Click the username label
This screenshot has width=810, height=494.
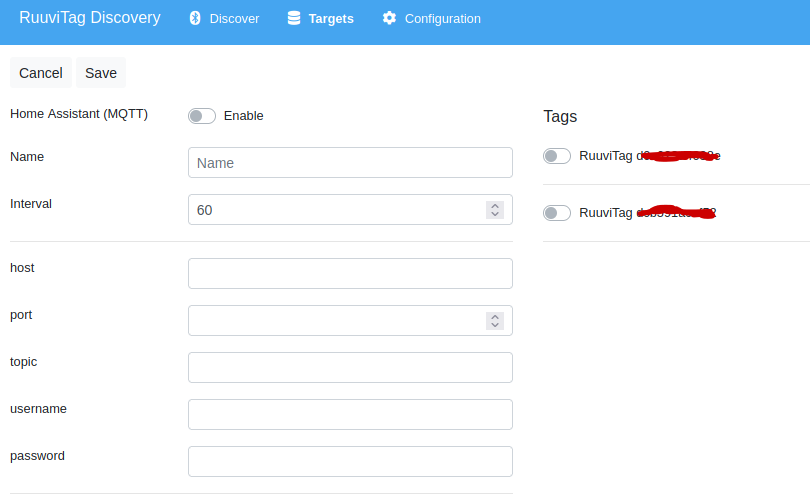point(38,409)
